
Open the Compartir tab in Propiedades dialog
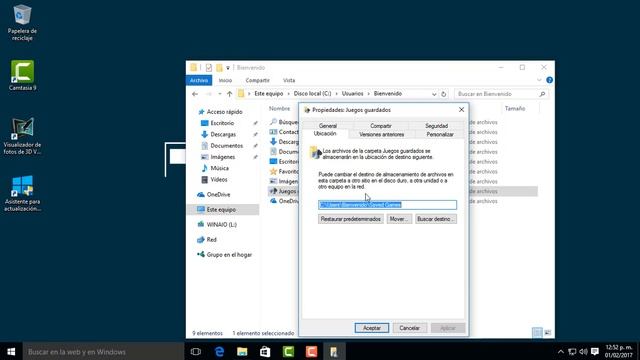point(381,126)
